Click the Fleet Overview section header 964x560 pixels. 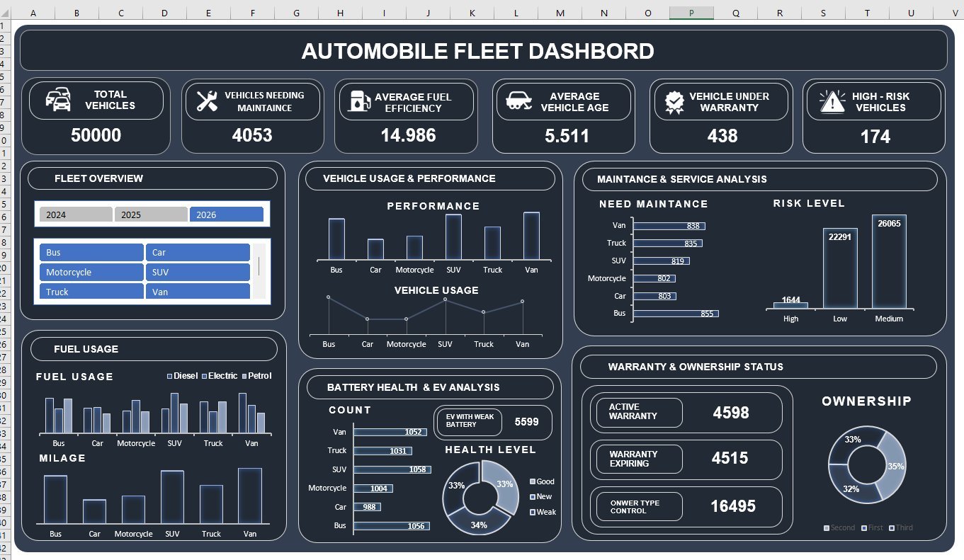(x=152, y=178)
